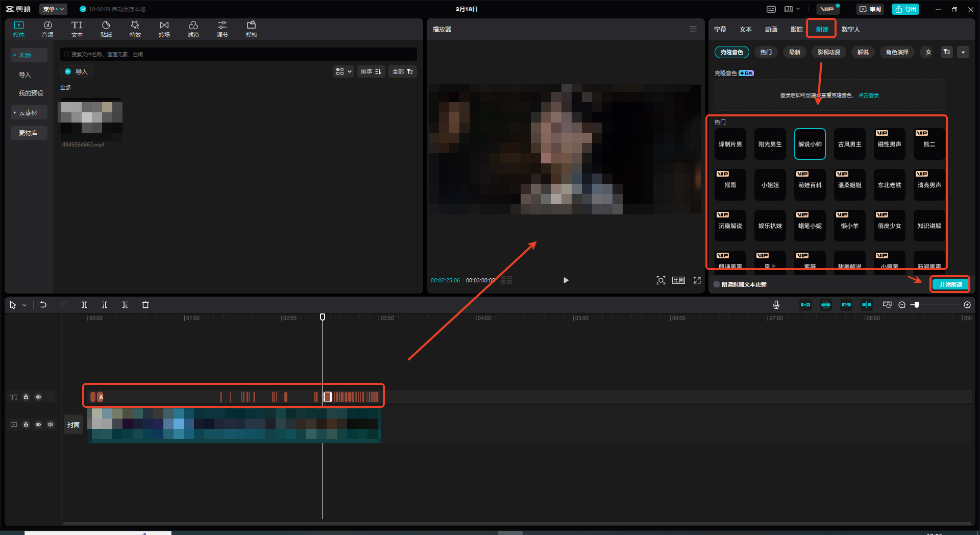Viewport: 980px width, 535px height.
Task: Open the 滤镜 filters panel
Action: tap(193, 29)
